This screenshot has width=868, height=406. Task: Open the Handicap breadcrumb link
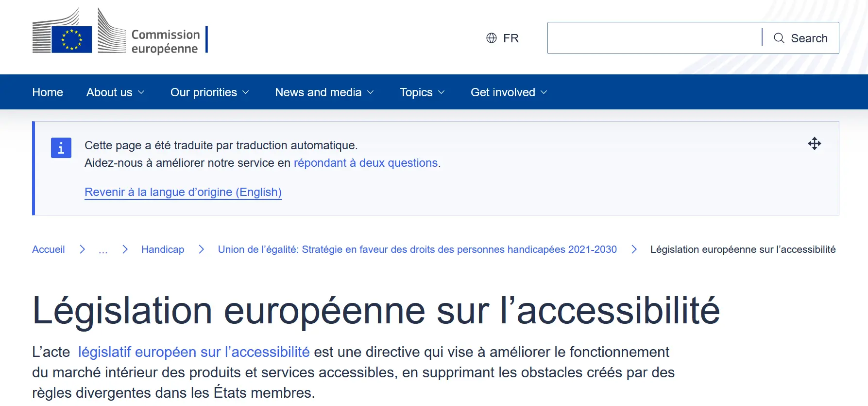(x=163, y=249)
